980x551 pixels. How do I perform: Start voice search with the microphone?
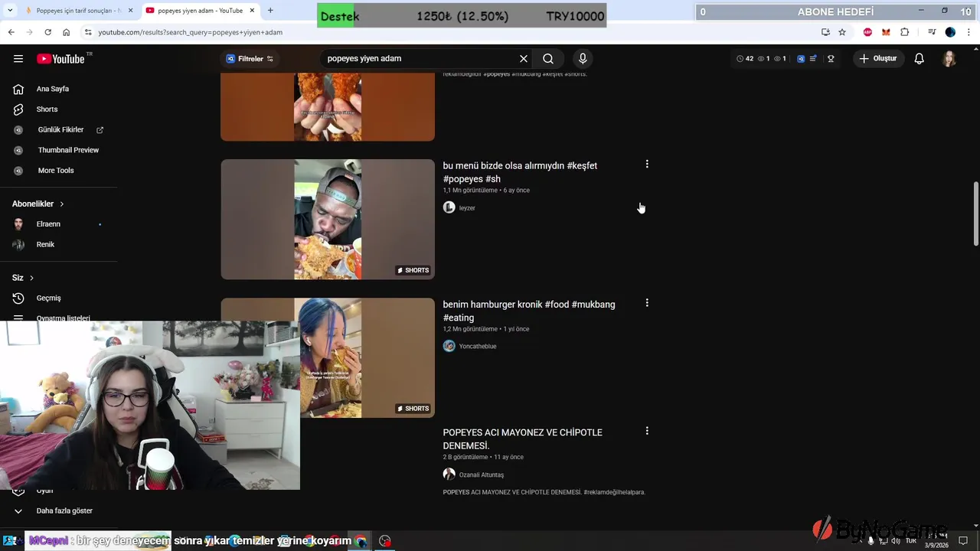[583, 59]
